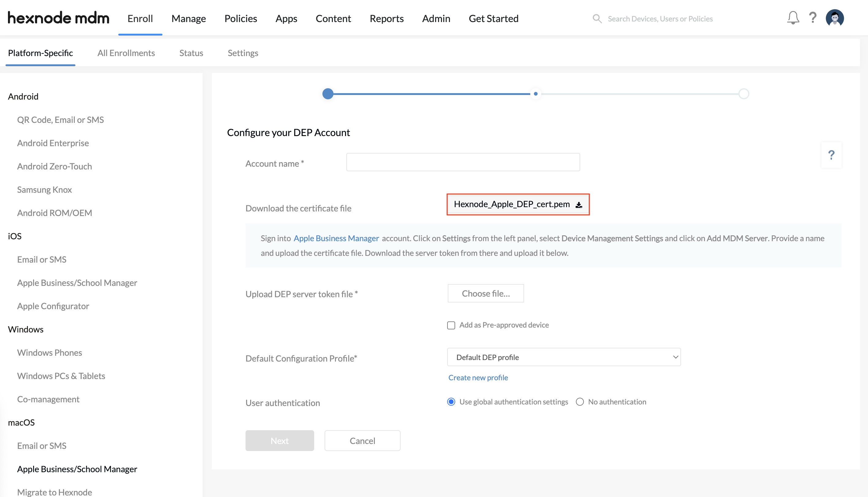Open the Content menu
This screenshot has height=497, width=868.
[x=333, y=18]
